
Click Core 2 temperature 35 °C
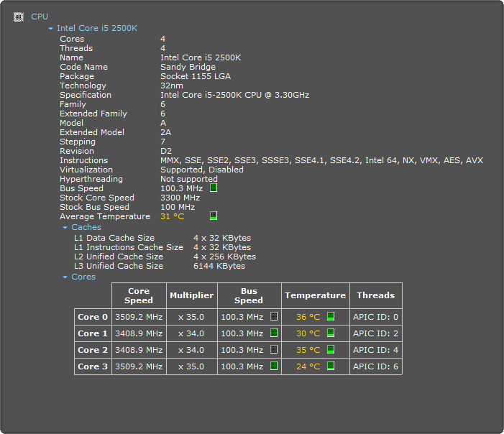pos(308,350)
